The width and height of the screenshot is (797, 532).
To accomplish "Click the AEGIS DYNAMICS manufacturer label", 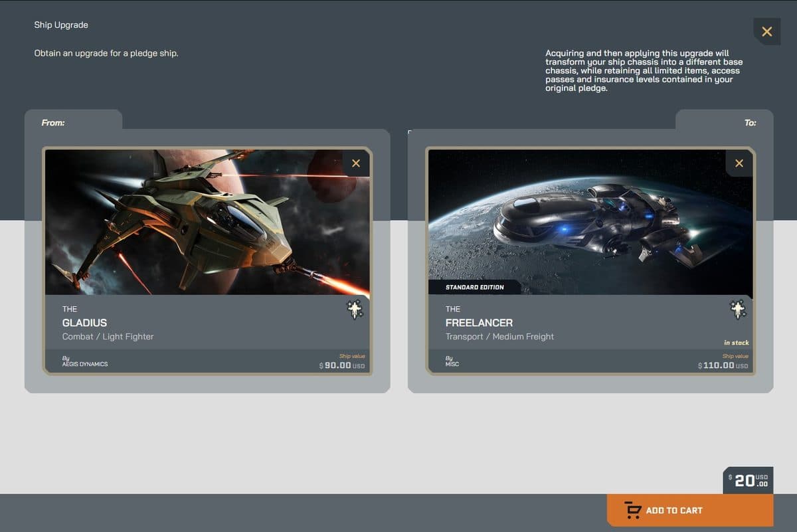I will coord(85,364).
